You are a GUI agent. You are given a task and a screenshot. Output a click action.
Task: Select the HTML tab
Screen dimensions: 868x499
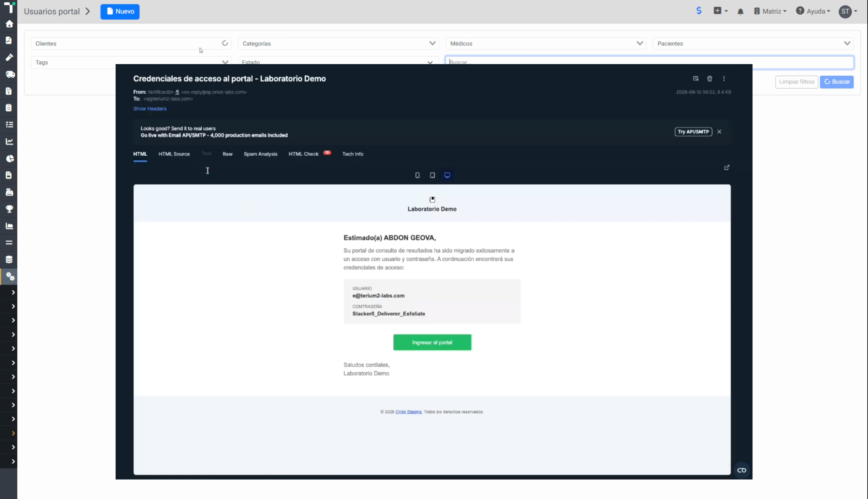point(140,154)
